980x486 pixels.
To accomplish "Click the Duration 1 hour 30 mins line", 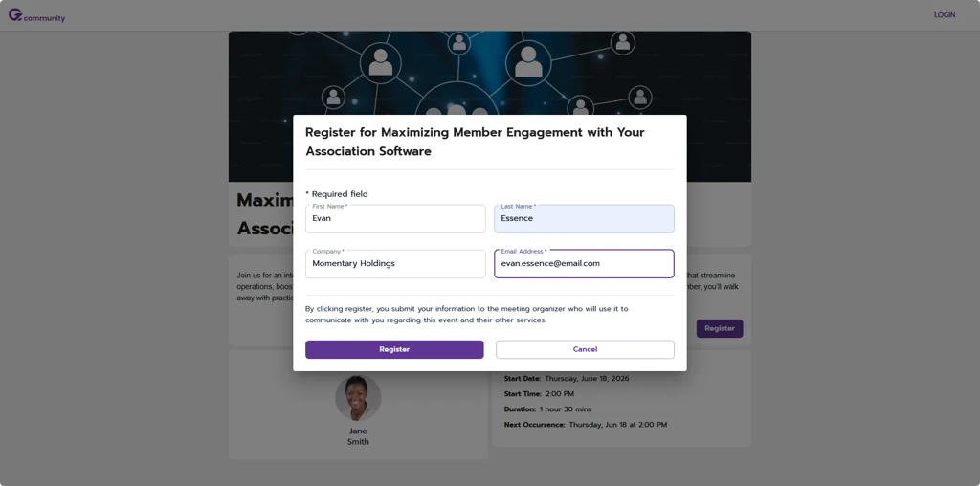I will [x=547, y=409].
